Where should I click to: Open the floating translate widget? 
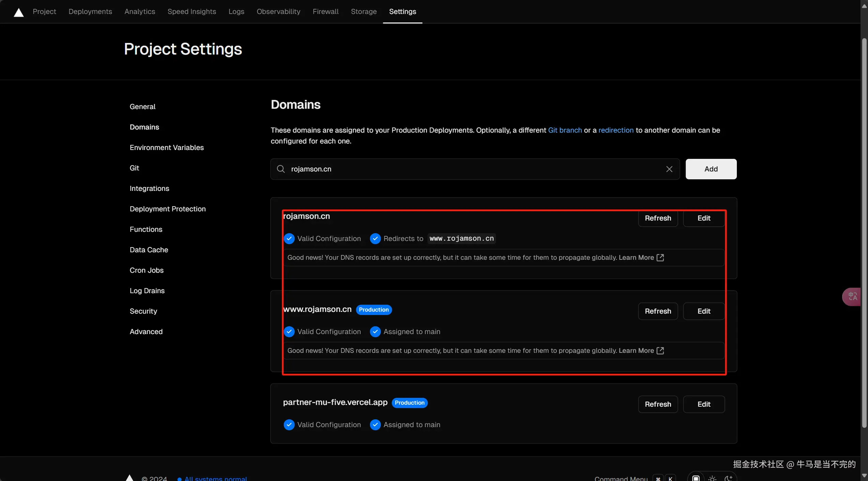click(853, 297)
